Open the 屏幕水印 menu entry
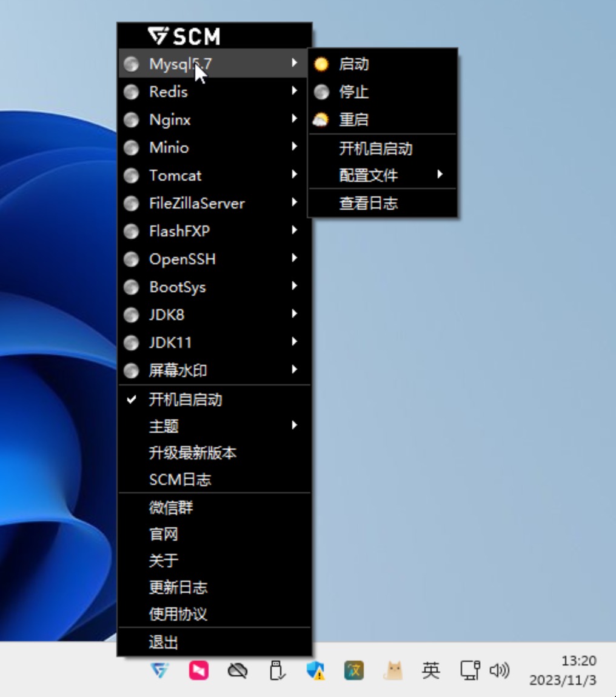616x697 pixels. tap(215, 370)
